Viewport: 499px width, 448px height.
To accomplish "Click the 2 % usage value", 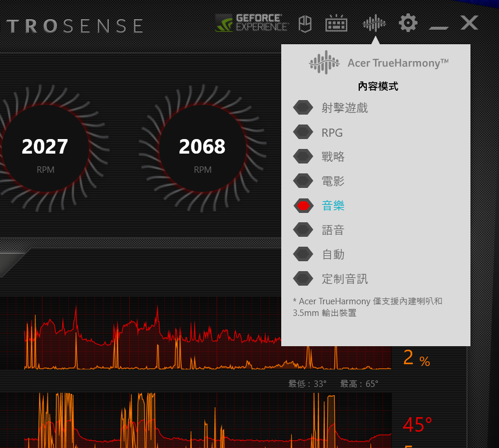I will click(416, 358).
